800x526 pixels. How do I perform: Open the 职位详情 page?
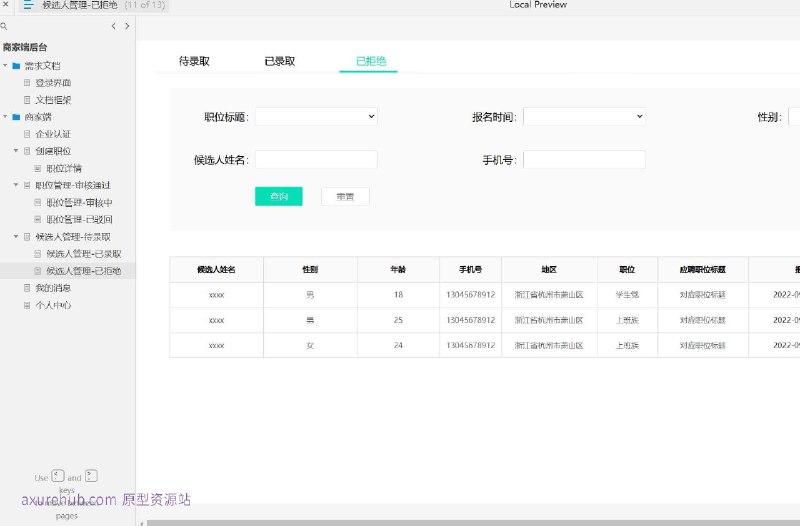pos(64,168)
